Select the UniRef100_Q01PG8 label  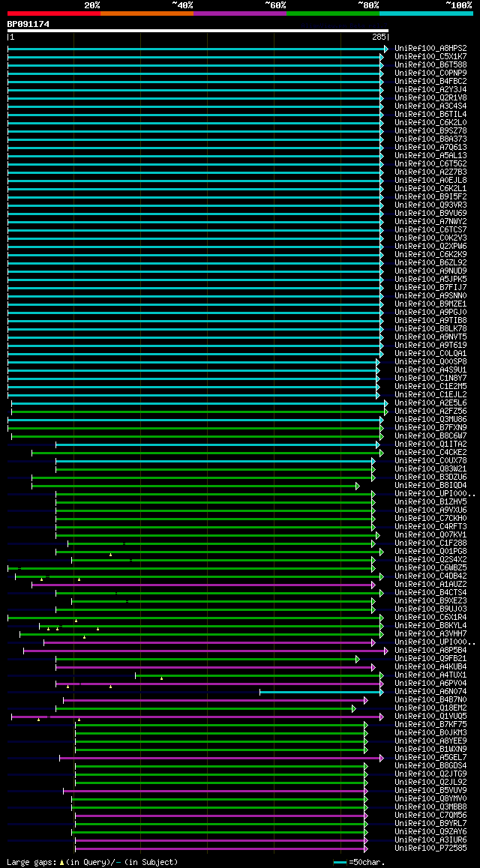click(x=430, y=552)
